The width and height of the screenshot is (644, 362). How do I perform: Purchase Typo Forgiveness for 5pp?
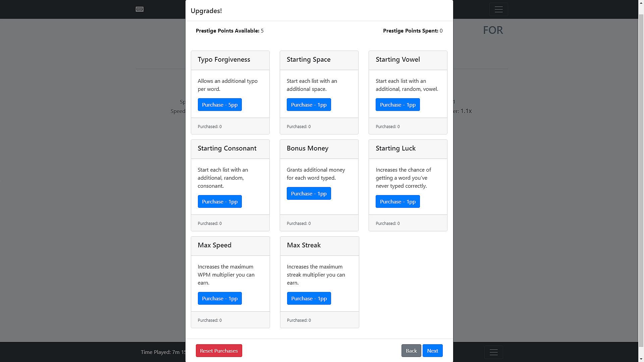tap(220, 105)
